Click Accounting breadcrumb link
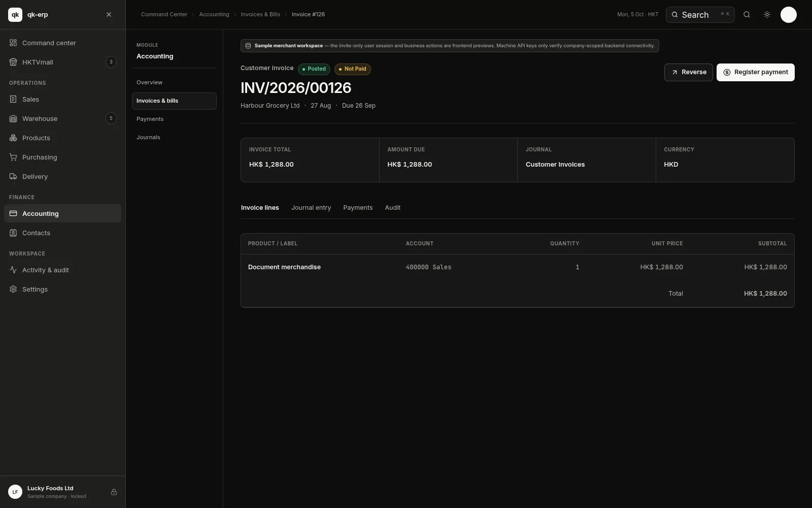Viewport: 812px width, 508px height. 214,14
